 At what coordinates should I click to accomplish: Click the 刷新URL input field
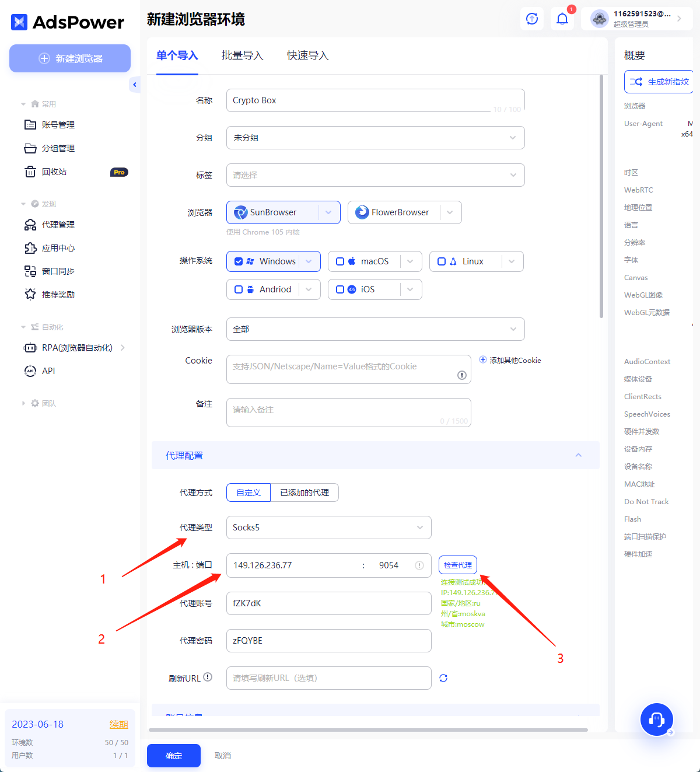[x=329, y=678]
